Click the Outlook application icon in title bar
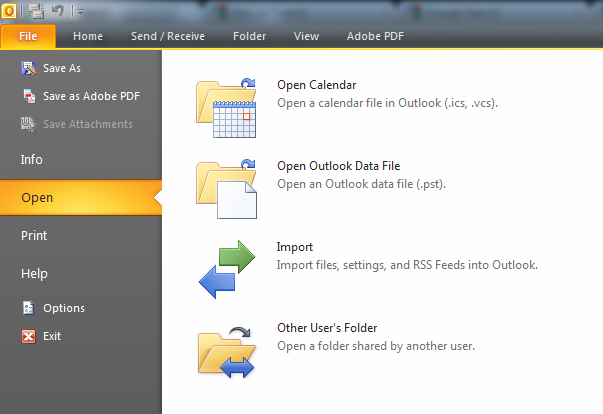The image size is (603, 414). point(9,10)
